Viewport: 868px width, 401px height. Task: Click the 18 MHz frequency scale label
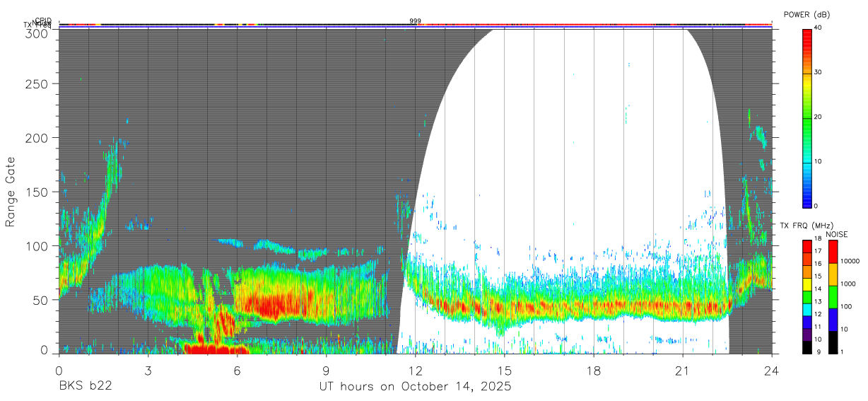tap(817, 238)
